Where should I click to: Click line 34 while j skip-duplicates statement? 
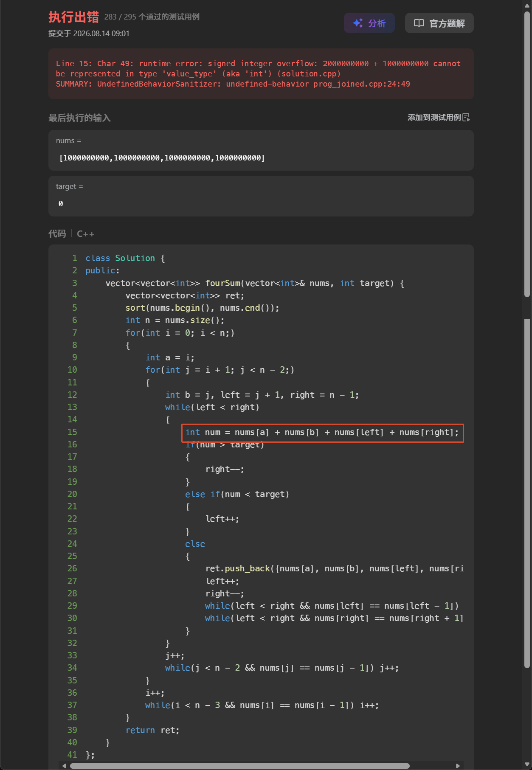click(x=282, y=668)
